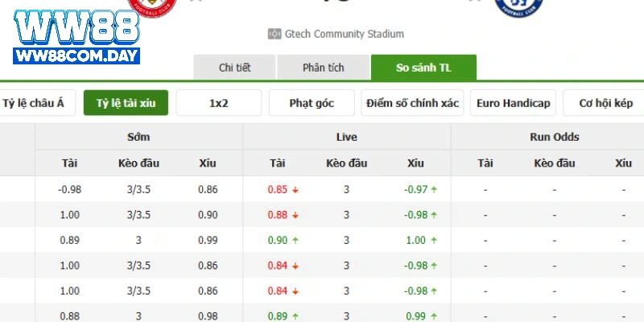This screenshot has width=644, height=322.
Task: Click the location pin beside Gtech Community Stadium
Action: pyautogui.click(x=274, y=35)
